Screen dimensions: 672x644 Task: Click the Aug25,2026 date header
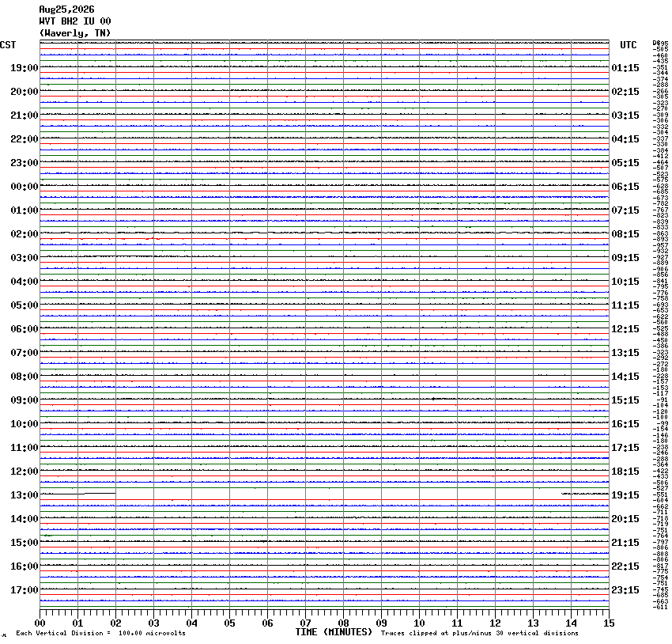[66, 9]
